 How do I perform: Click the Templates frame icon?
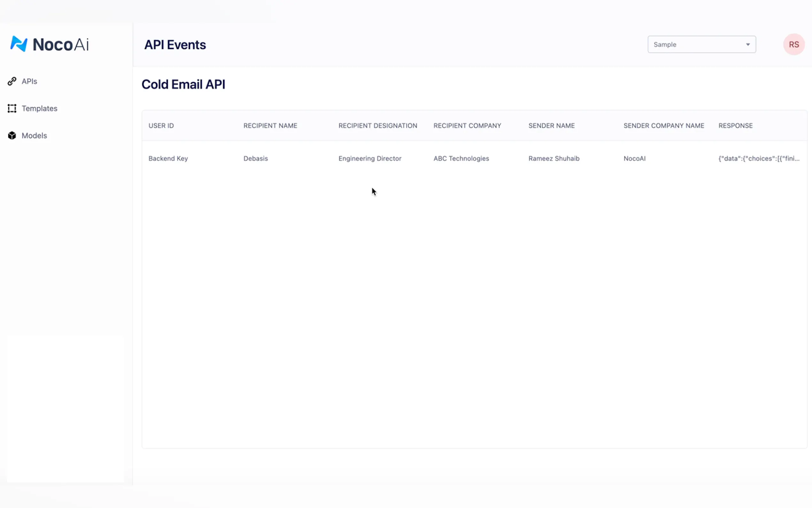[12, 108]
